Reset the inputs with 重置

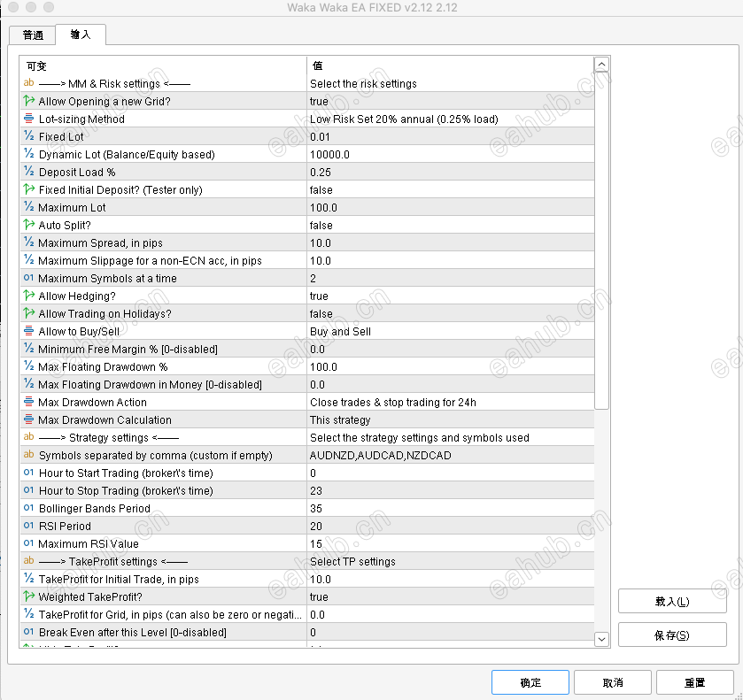tap(694, 682)
